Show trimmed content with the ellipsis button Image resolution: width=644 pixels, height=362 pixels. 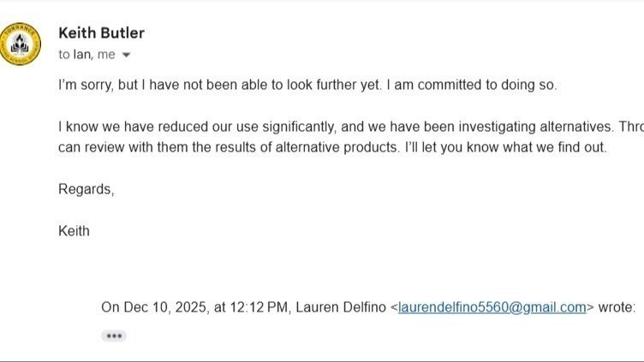point(113,335)
